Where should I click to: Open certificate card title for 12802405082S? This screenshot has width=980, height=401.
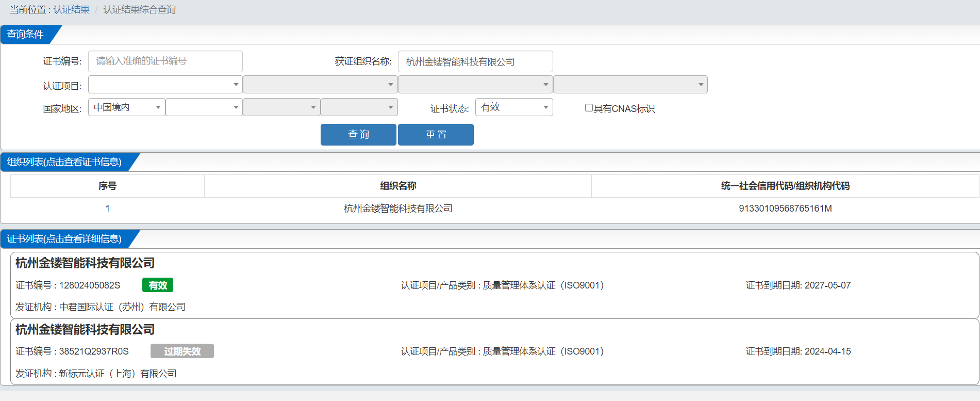tap(85, 263)
